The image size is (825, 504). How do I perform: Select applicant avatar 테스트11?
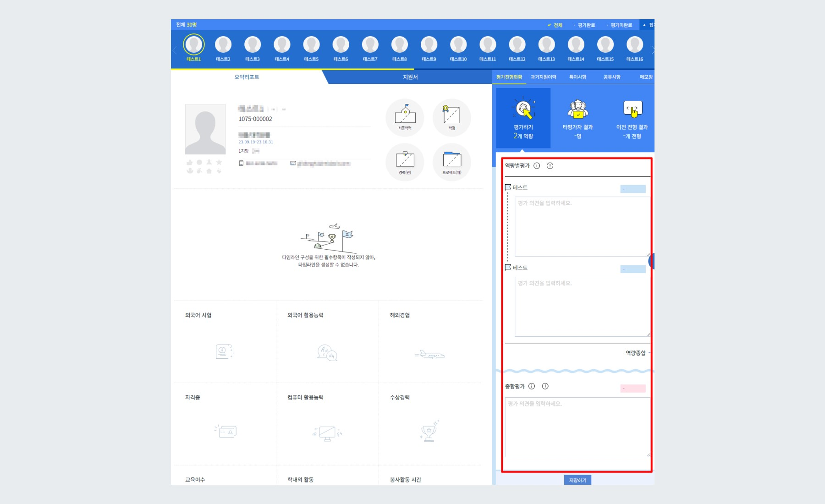pyautogui.click(x=488, y=44)
